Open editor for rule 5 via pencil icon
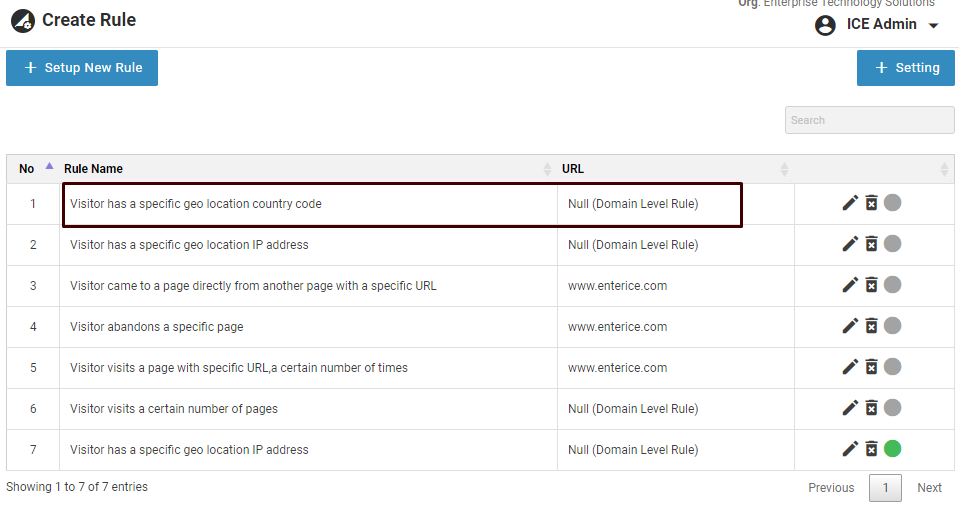 850,367
